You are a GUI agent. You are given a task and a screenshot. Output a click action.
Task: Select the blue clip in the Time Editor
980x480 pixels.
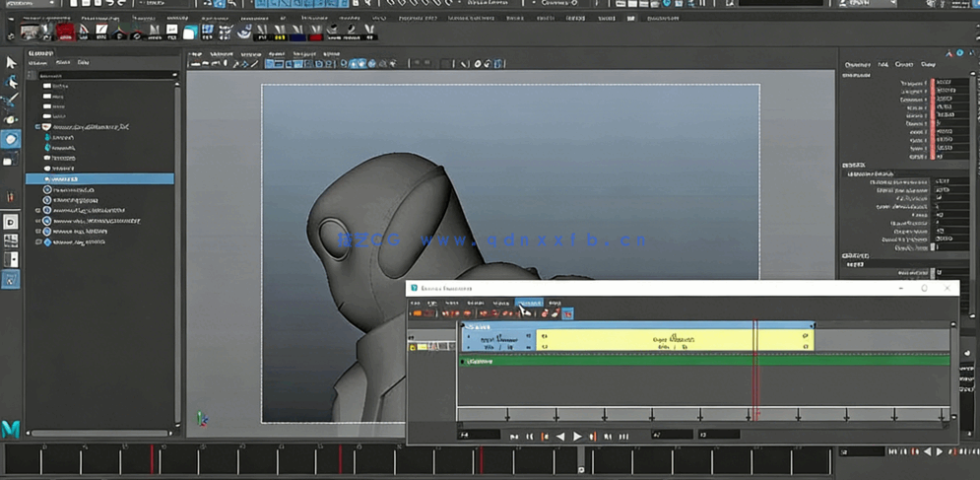[497, 340]
